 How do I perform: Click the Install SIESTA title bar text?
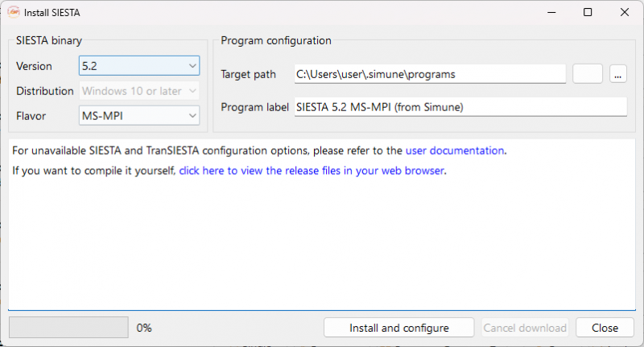point(52,13)
